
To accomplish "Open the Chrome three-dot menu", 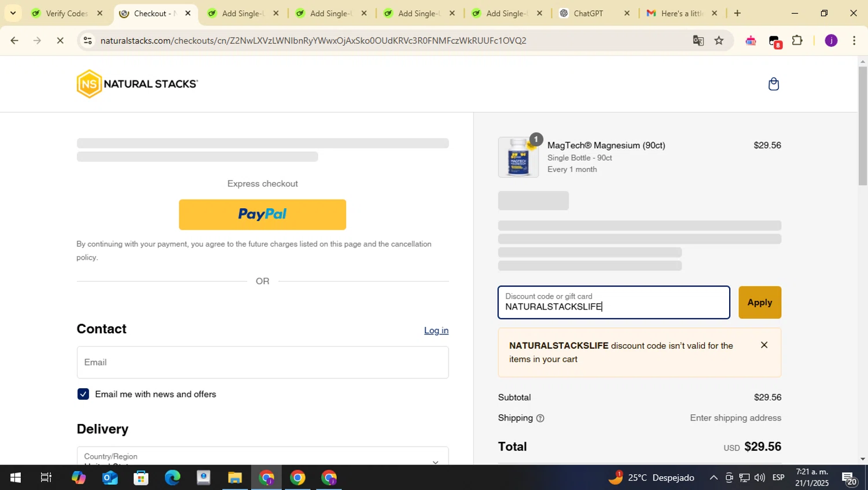I will click(854, 40).
